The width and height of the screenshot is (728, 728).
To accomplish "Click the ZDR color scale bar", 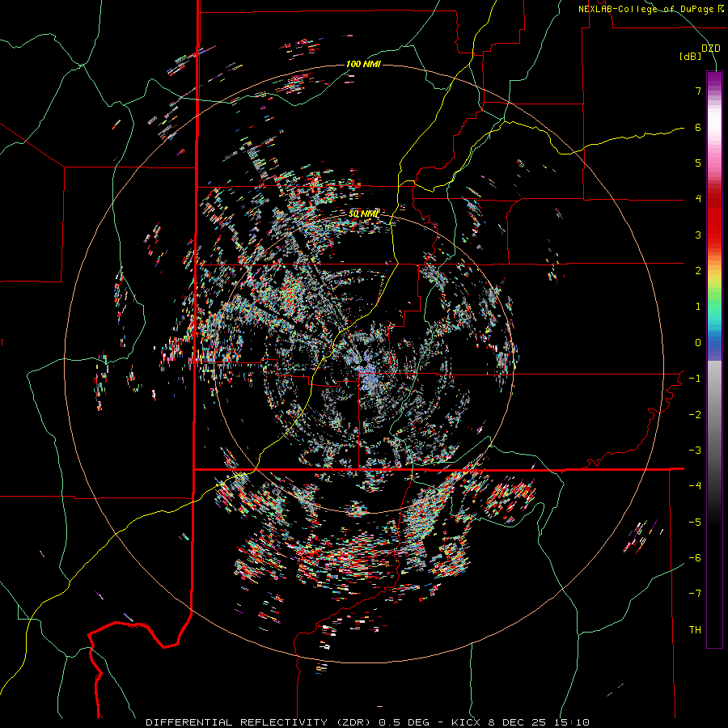I will coord(714,359).
